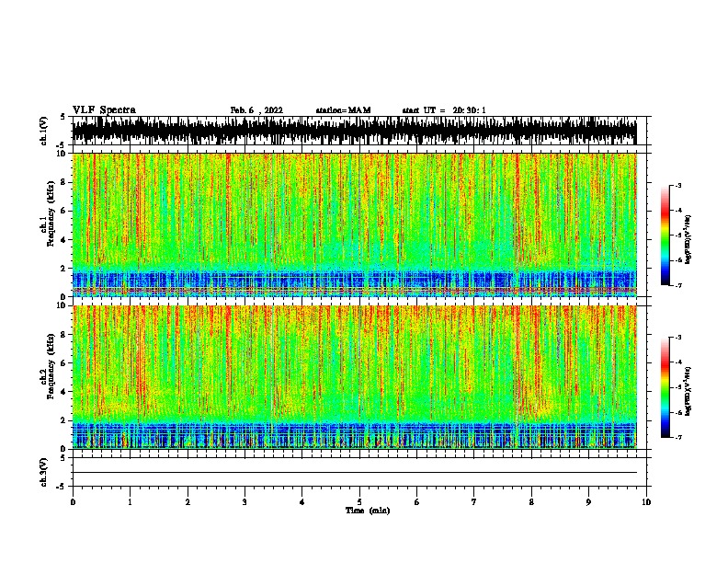
Task: Click time axis tick label "5"
Action: (359, 502)
